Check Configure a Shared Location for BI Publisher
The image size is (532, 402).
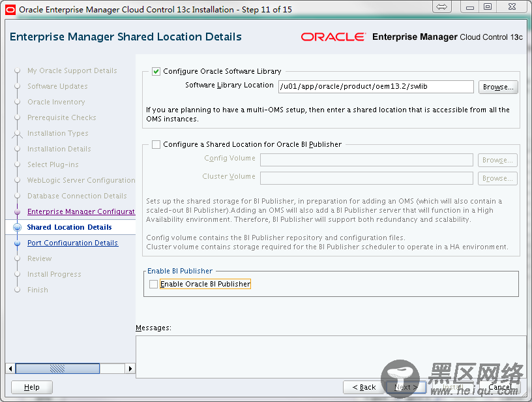pos(156,145)
